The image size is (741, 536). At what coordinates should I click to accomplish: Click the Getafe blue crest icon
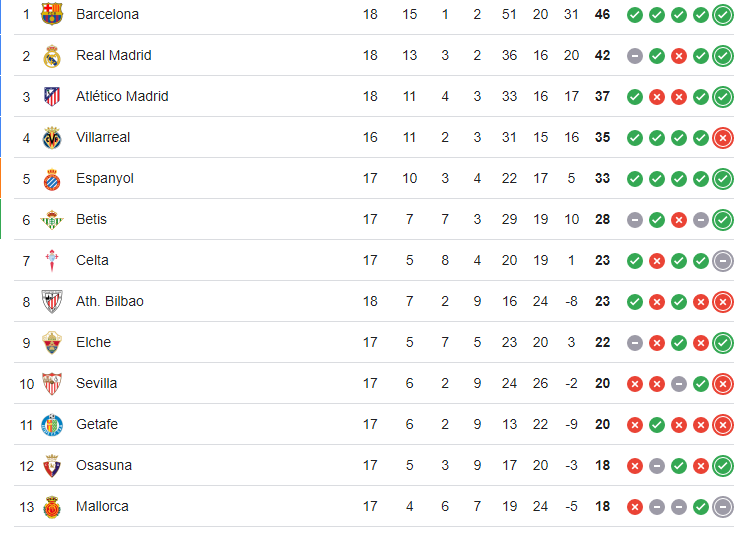pos(51,424)
